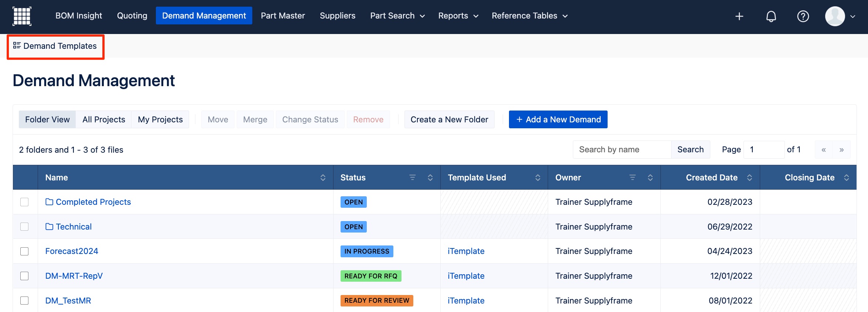Sort the Name column
This screenshot has height=312, width=868.
click(x=323, y=177)
